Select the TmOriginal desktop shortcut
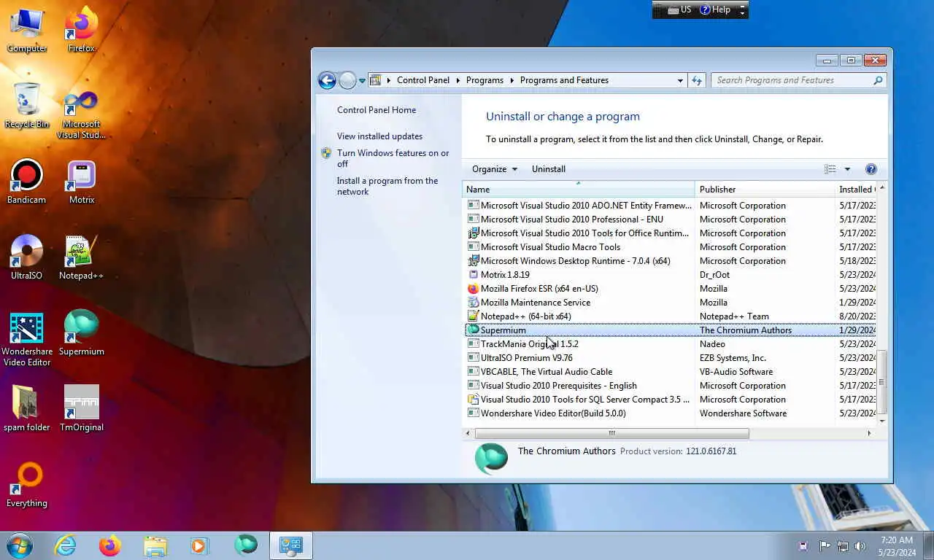 (82, 410)
